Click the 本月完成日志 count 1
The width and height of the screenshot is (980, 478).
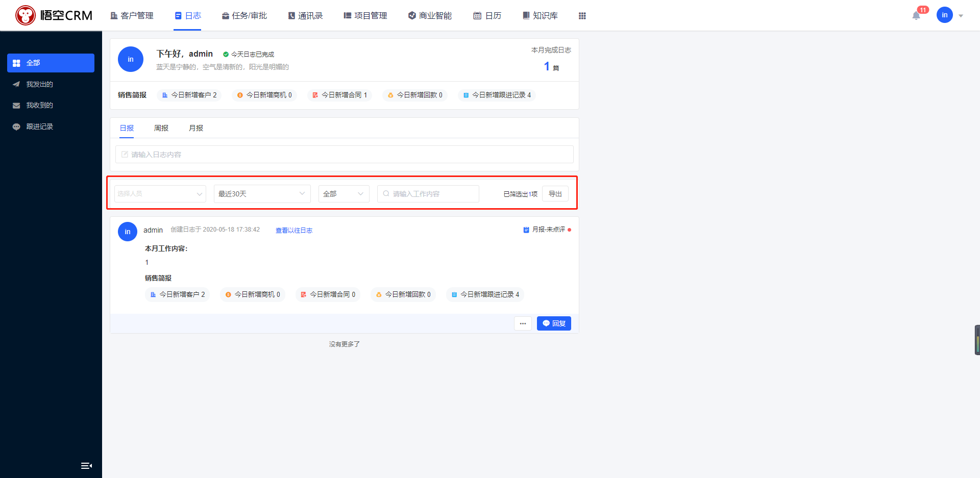click(547, 66)
